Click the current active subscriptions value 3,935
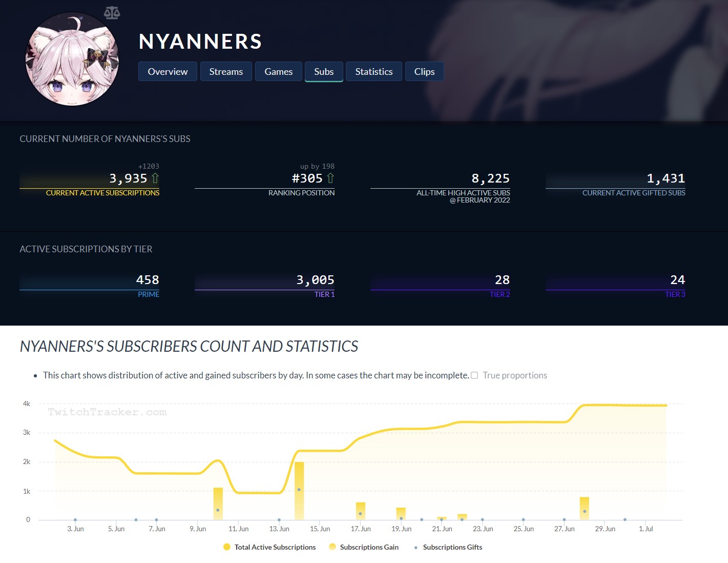Viewport: 728px width, 563px height. [128, 178]
